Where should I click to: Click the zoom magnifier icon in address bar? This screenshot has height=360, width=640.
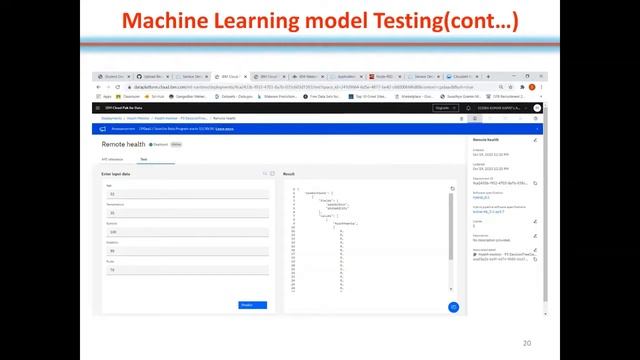point(501,87)
